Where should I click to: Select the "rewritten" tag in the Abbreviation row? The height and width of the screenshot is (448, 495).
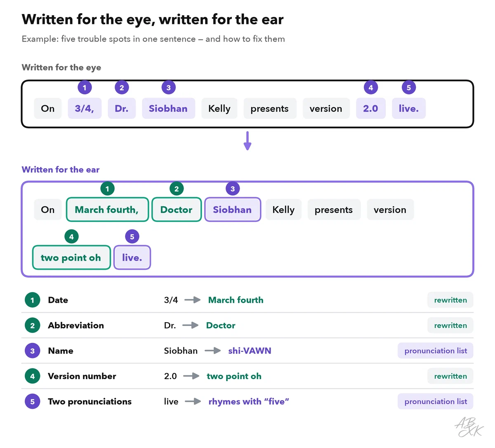pyautogui.click(x=450, y=325)
